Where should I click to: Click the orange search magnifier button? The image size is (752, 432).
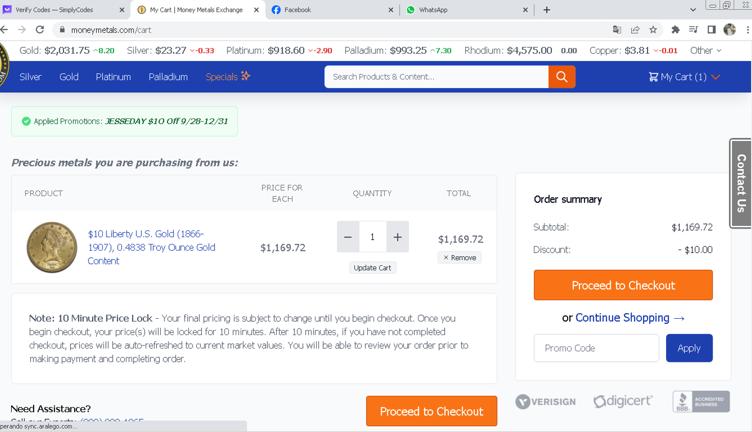[x=562, y=77]
